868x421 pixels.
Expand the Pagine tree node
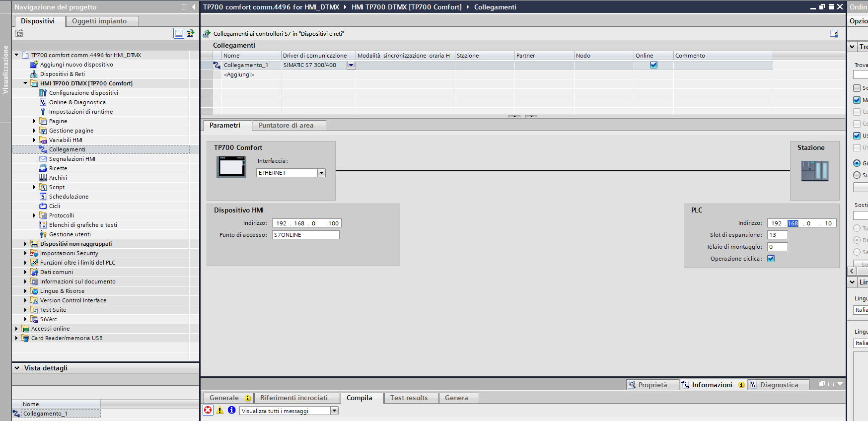coord(34,121)
